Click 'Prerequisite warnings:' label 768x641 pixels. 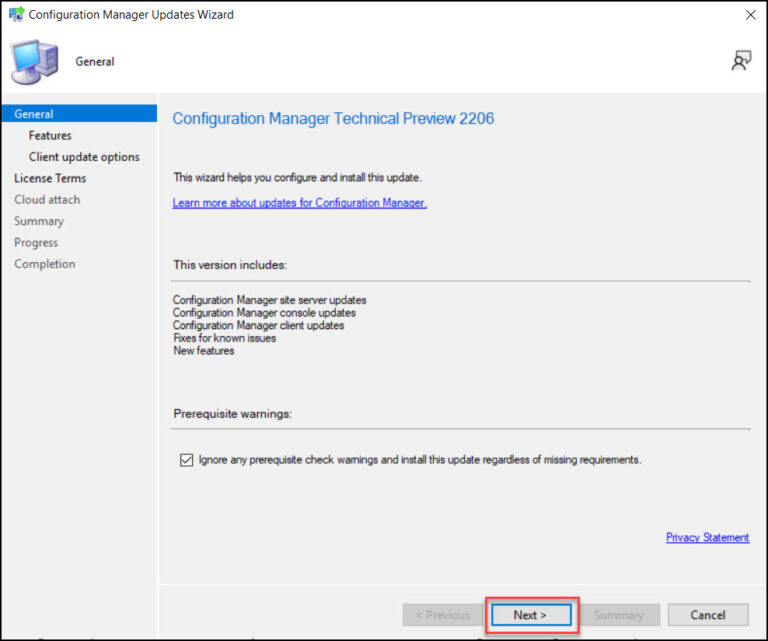pos(233,414)
